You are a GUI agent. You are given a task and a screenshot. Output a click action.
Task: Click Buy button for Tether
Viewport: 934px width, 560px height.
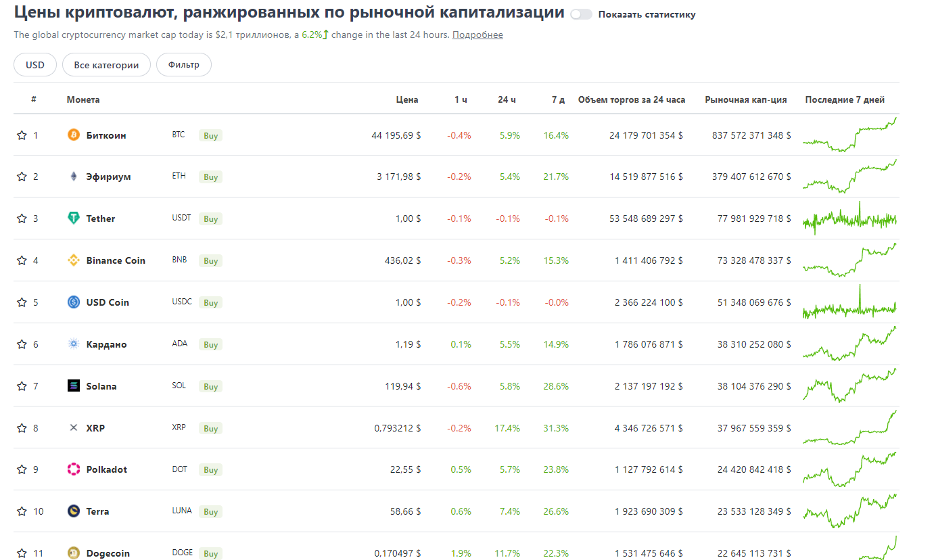[x=210, y=218]
